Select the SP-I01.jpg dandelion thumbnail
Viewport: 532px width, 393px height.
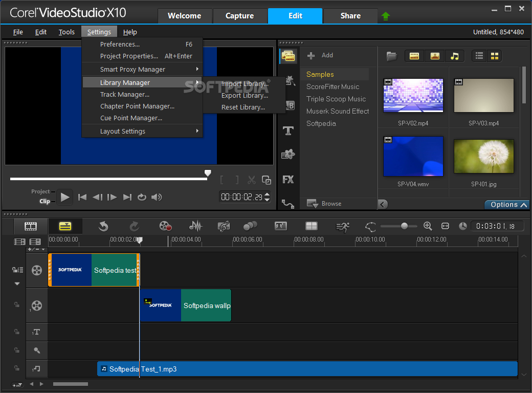(484, 156)
